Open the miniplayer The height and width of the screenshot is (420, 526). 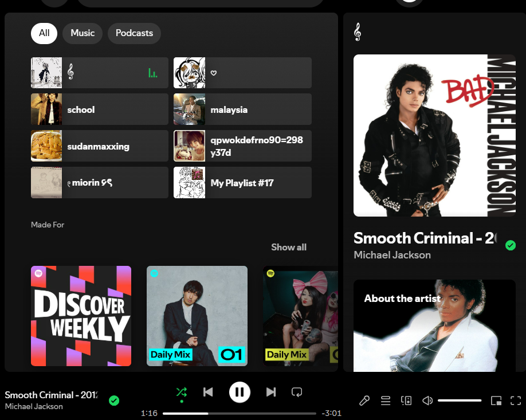[x=496, y=401]
